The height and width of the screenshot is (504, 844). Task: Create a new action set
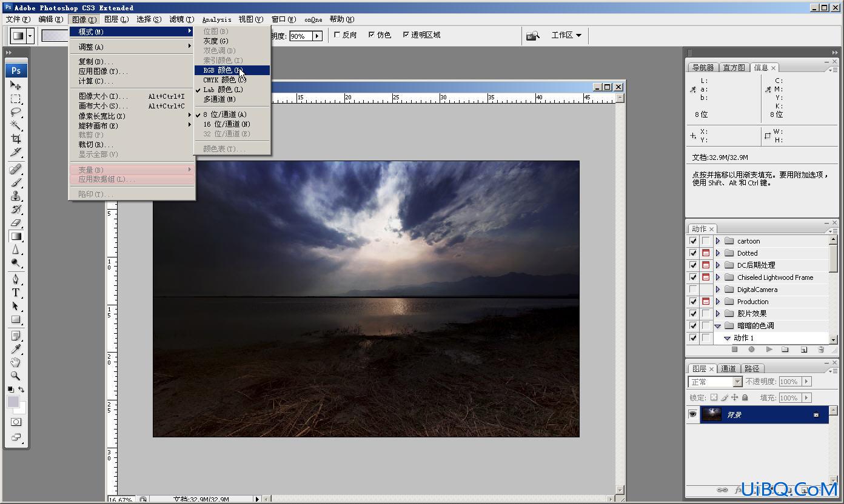tap(785, 350)
